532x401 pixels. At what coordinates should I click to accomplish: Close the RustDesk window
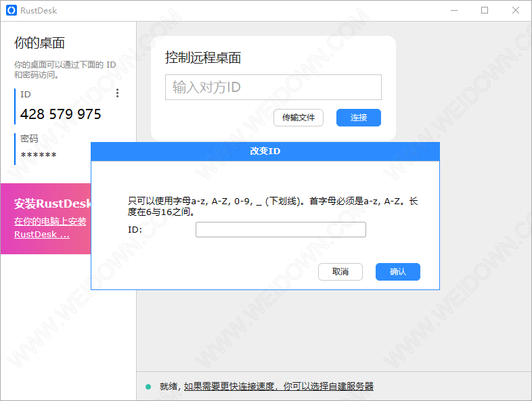[x=515, y=11]
